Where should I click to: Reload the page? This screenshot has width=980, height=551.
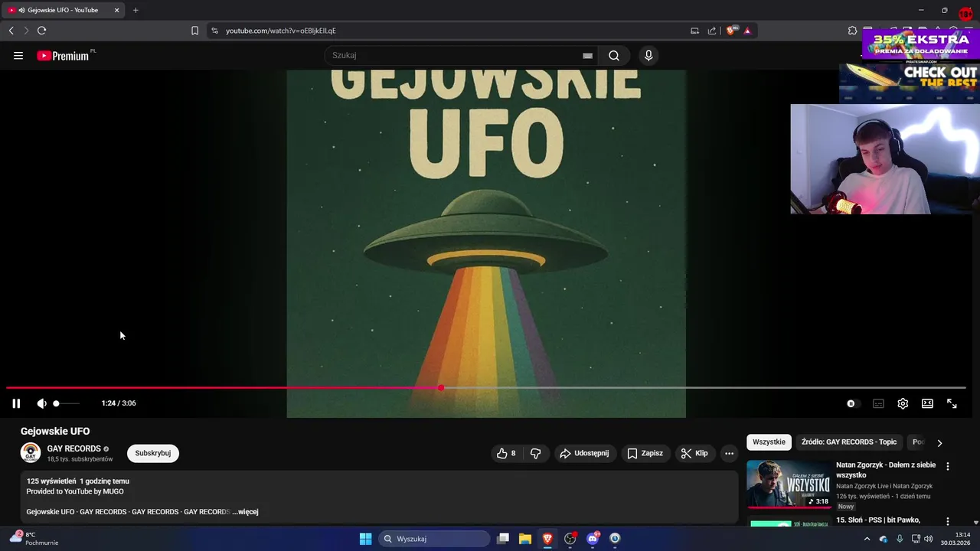(x=41, y=31)
